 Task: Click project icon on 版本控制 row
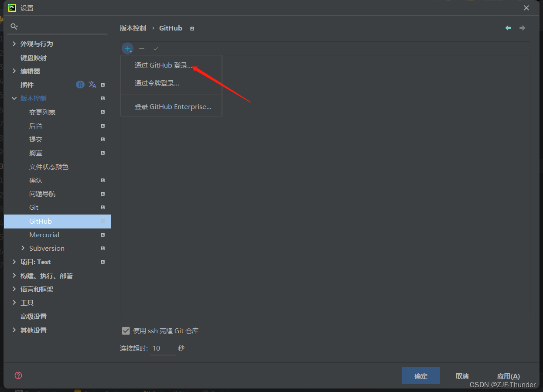pyautogui.click(x=103, y=98)
